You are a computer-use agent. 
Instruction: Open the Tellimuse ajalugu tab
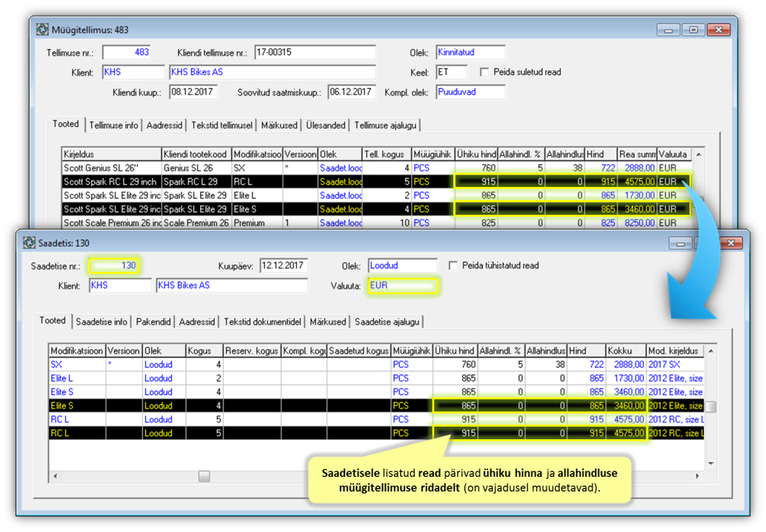(385, 126)
